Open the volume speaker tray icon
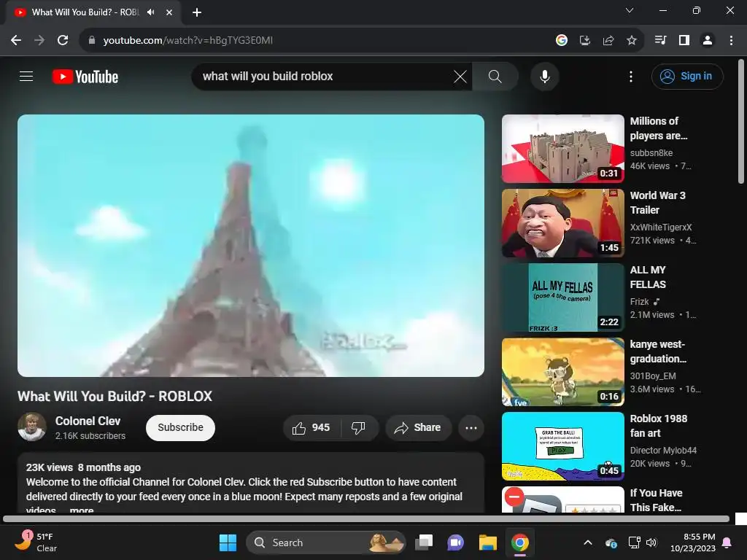Screen dimensions: 747x560 click(x=651, y=542)
